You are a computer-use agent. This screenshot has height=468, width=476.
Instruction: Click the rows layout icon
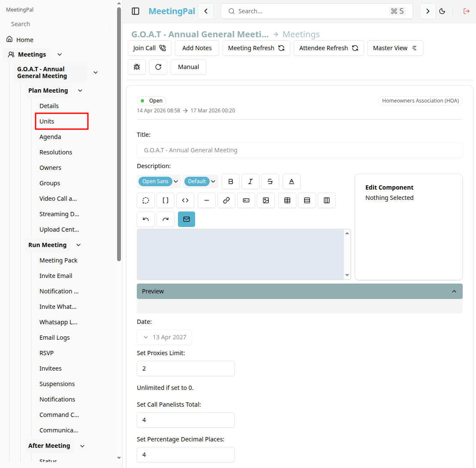point(307,200)
